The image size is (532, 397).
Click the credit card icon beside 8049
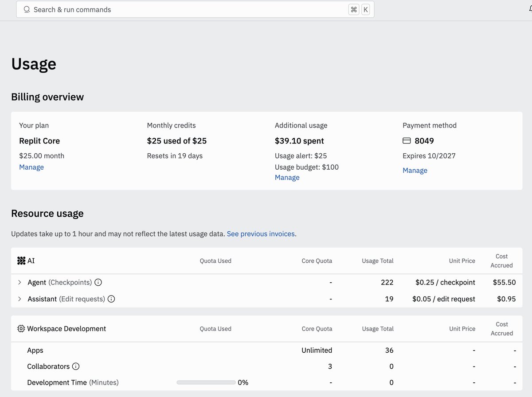pos(407,140)
